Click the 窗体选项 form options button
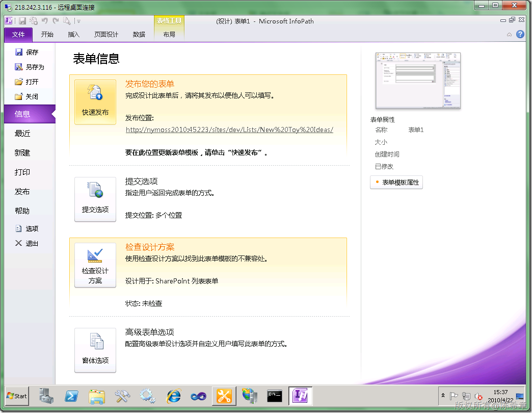The image size is (532, 413). click(x=95, y=350)
